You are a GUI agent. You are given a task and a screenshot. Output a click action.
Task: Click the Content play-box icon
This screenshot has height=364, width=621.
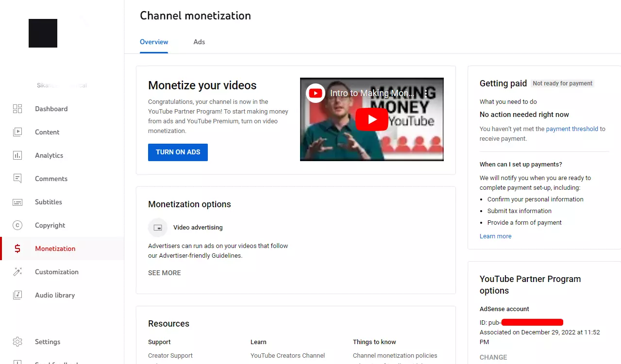pos(17,132)
